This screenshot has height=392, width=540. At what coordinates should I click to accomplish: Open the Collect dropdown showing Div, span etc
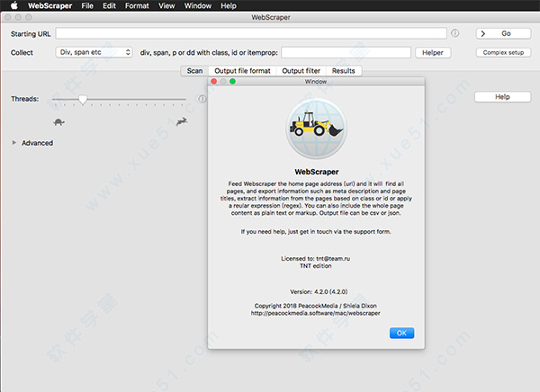coord(94,52)
